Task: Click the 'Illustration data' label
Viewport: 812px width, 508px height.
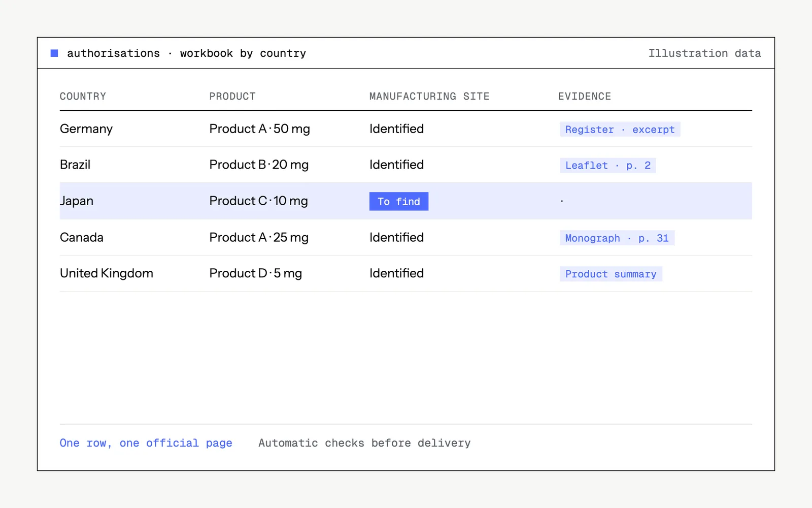Action: (x=704, y=53)
